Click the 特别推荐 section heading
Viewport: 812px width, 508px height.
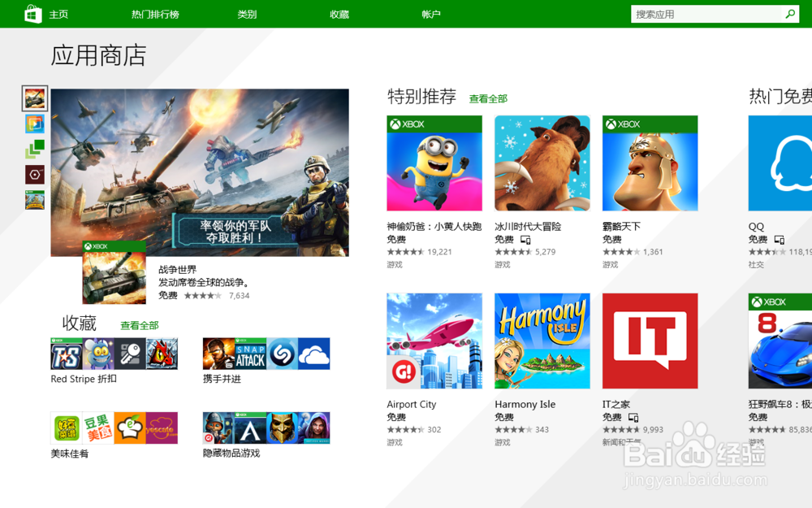(x=422, y=97)
